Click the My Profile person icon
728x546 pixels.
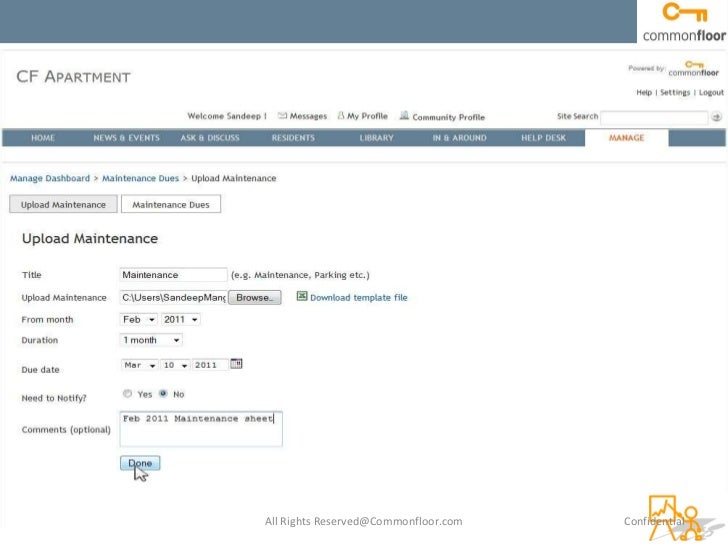pyautogui.click(x=341, y=115)
